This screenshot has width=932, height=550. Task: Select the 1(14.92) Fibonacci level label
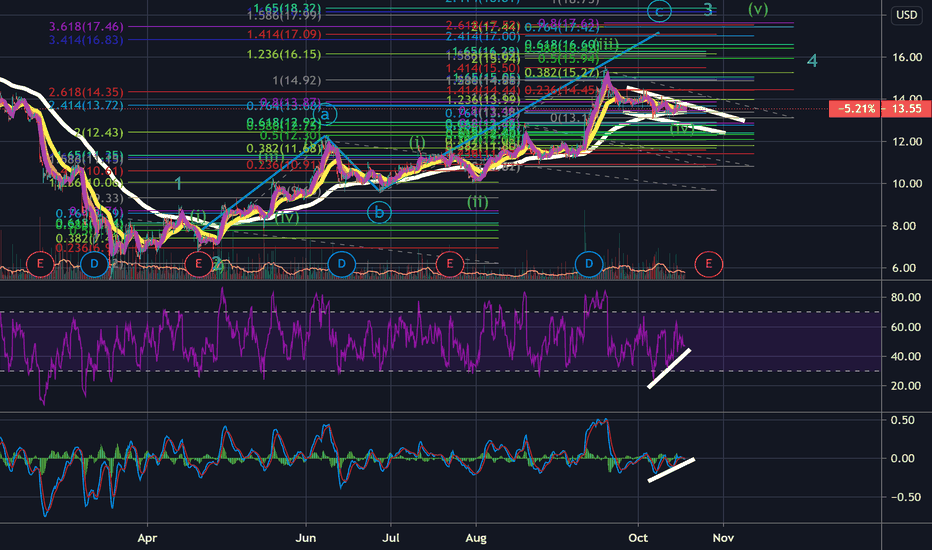pos(297,80)
